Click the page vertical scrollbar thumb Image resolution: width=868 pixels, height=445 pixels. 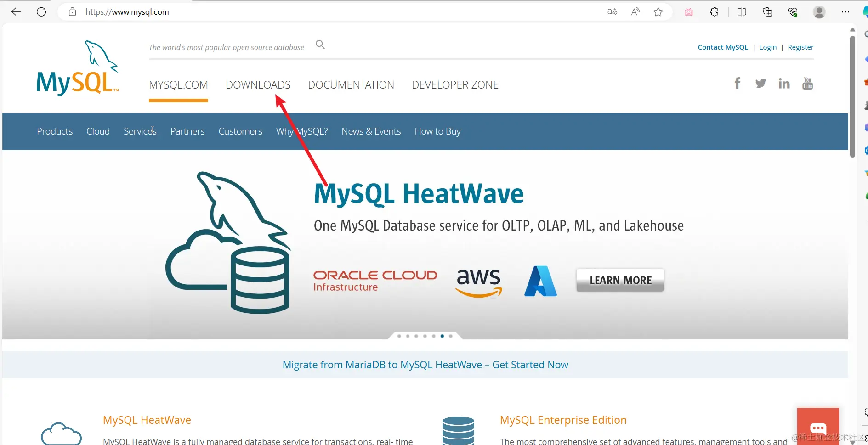click(x=852, y=97)
